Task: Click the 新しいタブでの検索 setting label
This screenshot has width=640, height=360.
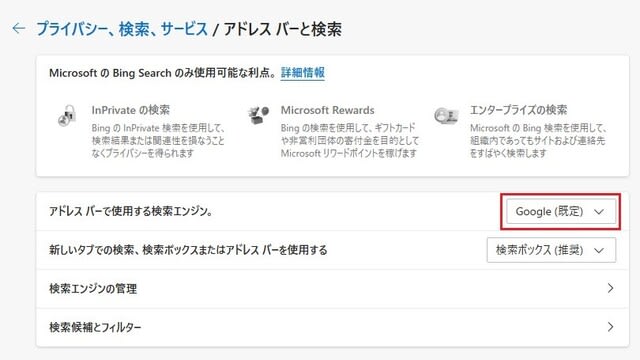Action: 188,250
